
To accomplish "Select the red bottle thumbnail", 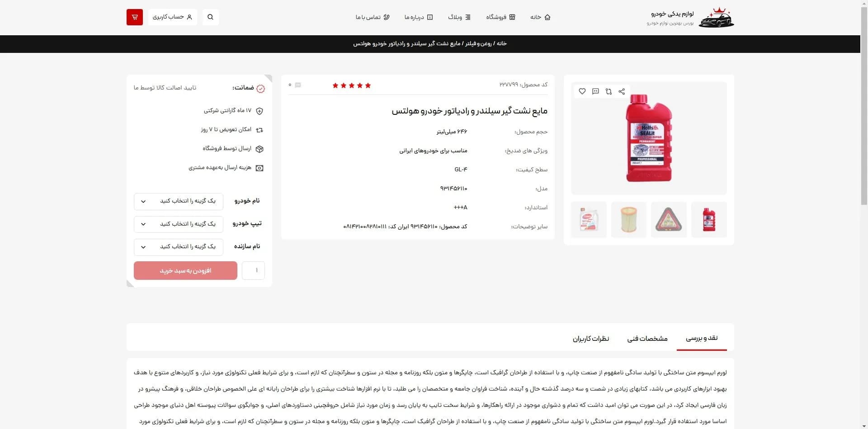I will click(x=709, y=220).
